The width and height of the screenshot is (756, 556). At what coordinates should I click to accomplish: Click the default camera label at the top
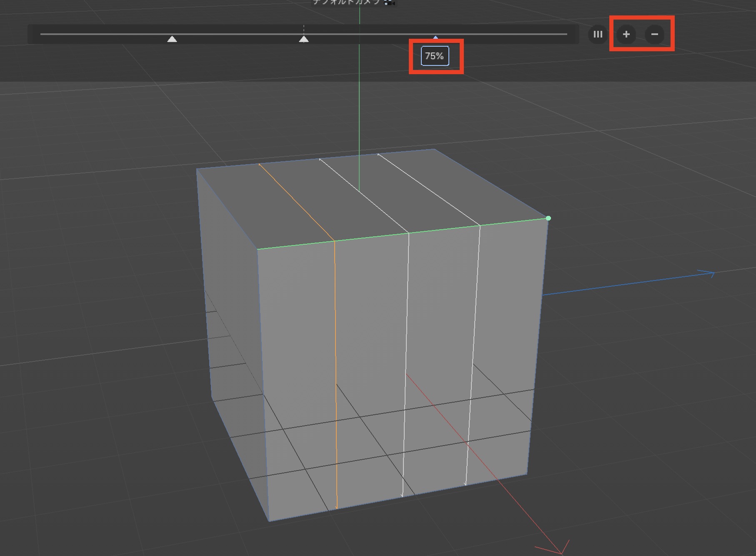click(x=346, y=2)
